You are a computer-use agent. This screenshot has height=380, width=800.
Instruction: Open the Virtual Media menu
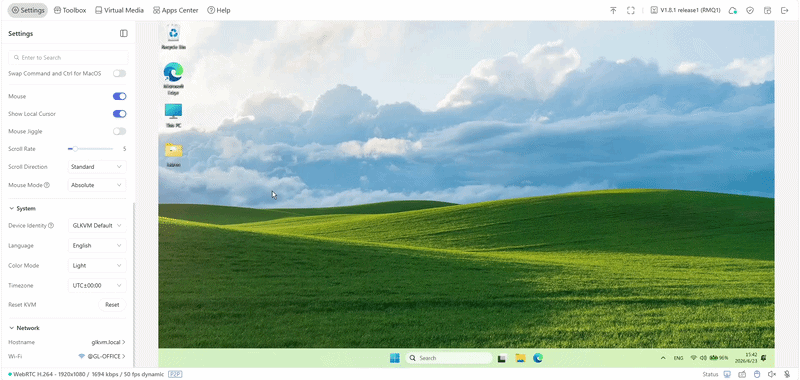(x=119, y=10)
